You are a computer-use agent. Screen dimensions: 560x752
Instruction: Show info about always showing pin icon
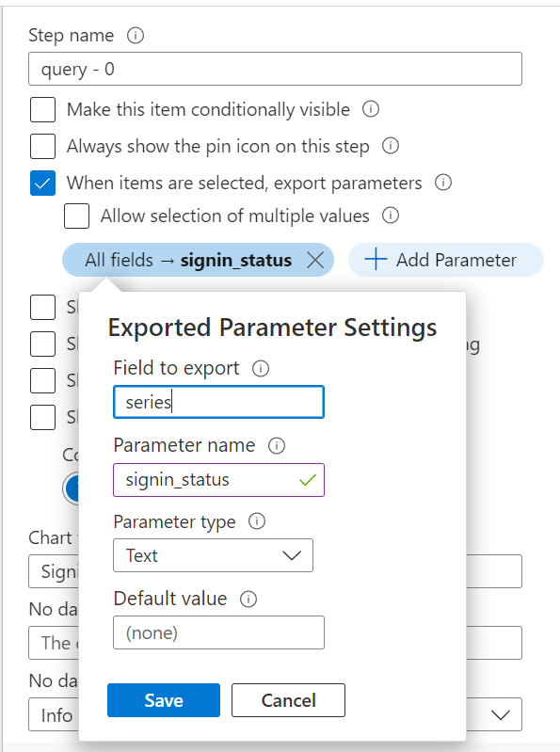[391, 146]
